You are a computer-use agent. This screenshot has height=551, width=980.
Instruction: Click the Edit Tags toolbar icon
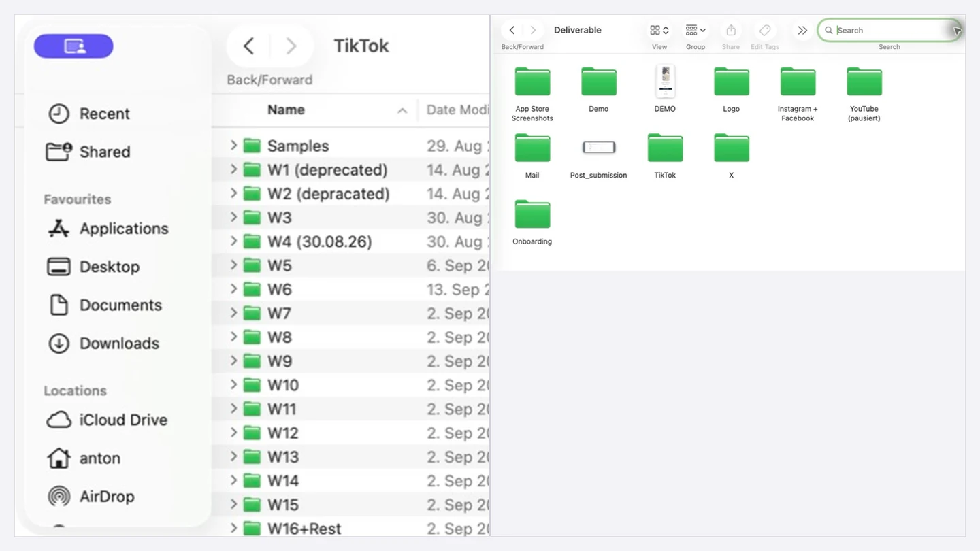point(765,31)
